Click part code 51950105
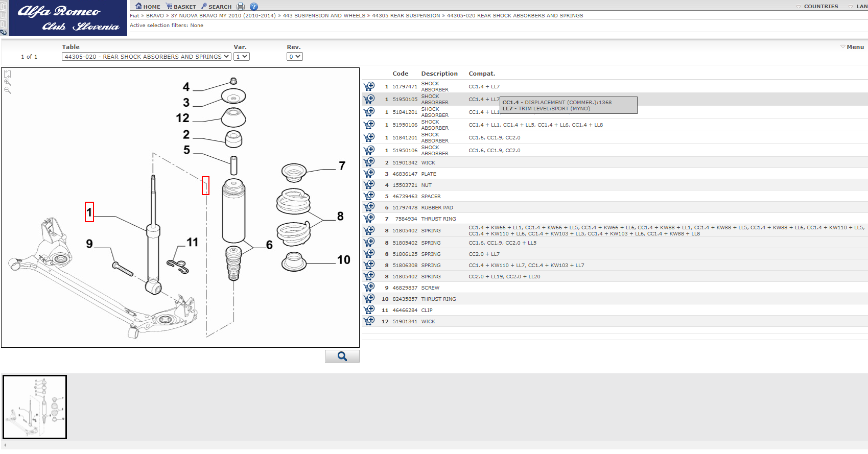This screenshot has width=868, height=454. (x=405, y=100)
